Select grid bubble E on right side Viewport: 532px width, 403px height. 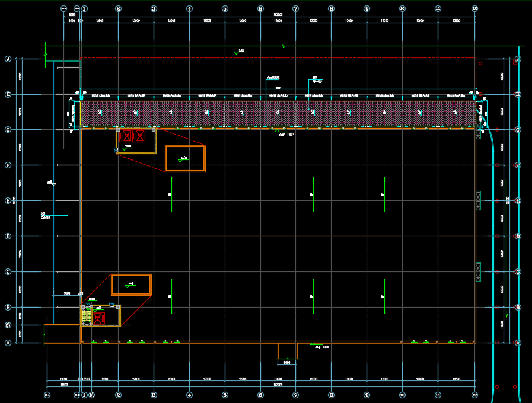(518, 201)
